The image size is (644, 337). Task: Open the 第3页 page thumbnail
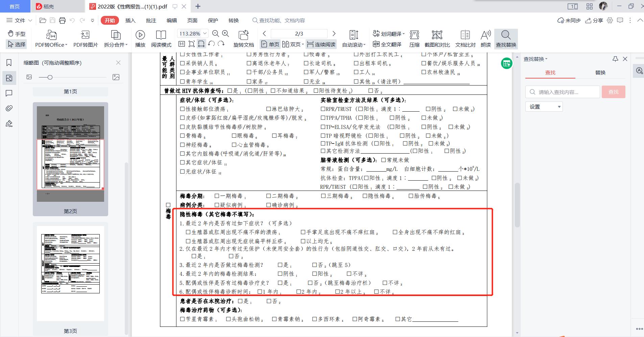70,273
